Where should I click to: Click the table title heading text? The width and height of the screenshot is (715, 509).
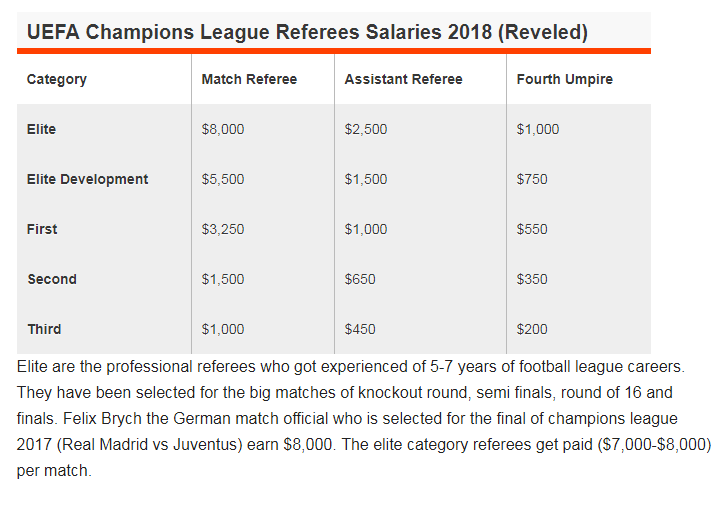[x=307, y=31]
